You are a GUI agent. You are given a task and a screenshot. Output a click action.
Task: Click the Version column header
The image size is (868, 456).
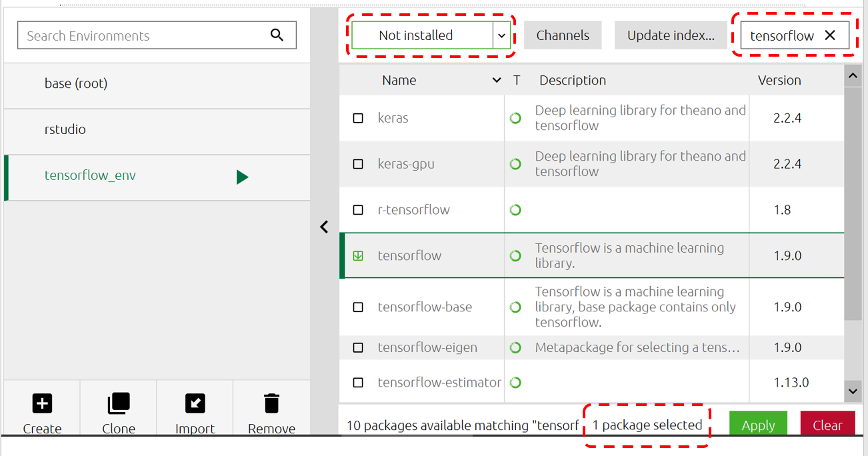tap(779, 80)
